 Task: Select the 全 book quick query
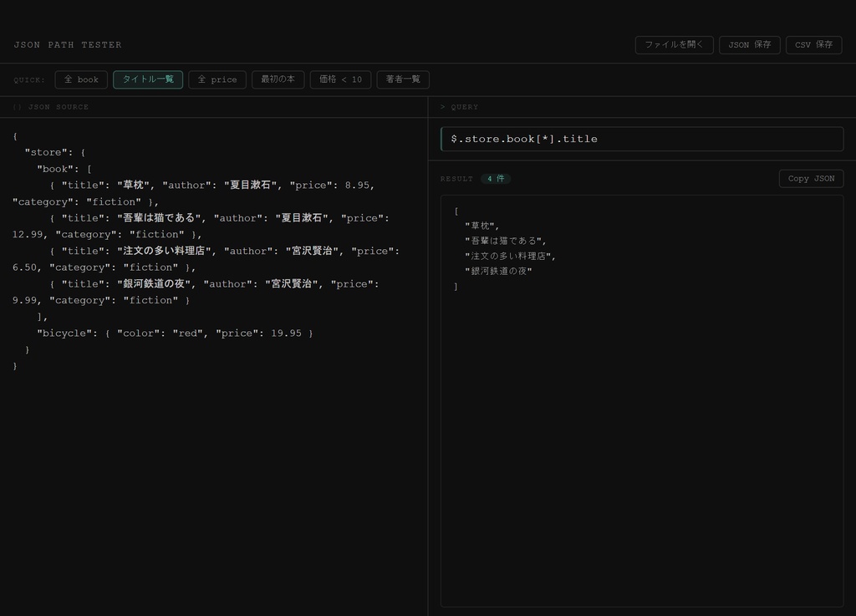tap(81, 79)
